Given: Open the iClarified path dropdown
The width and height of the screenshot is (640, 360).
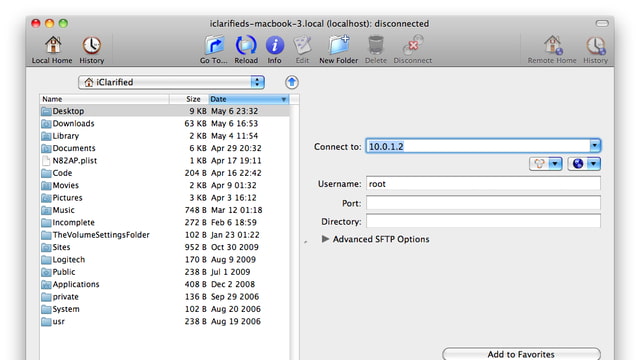Looking at the screenshot, I should (171, 82).
